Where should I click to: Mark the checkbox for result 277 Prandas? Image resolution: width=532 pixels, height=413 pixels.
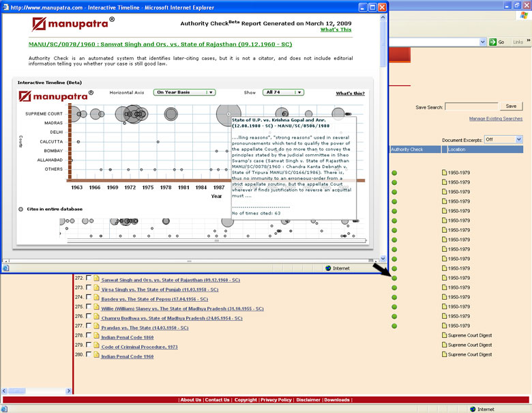tap(89, 326)
